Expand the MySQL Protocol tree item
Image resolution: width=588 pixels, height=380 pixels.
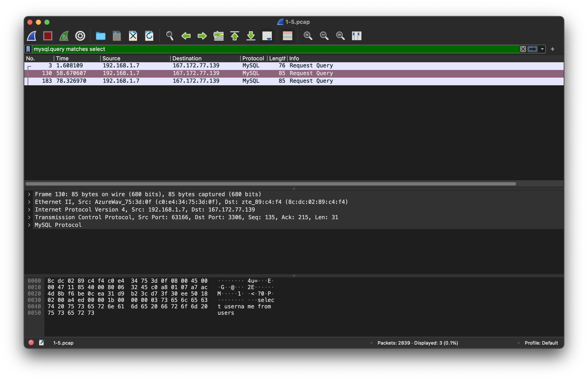pos(29,225)
